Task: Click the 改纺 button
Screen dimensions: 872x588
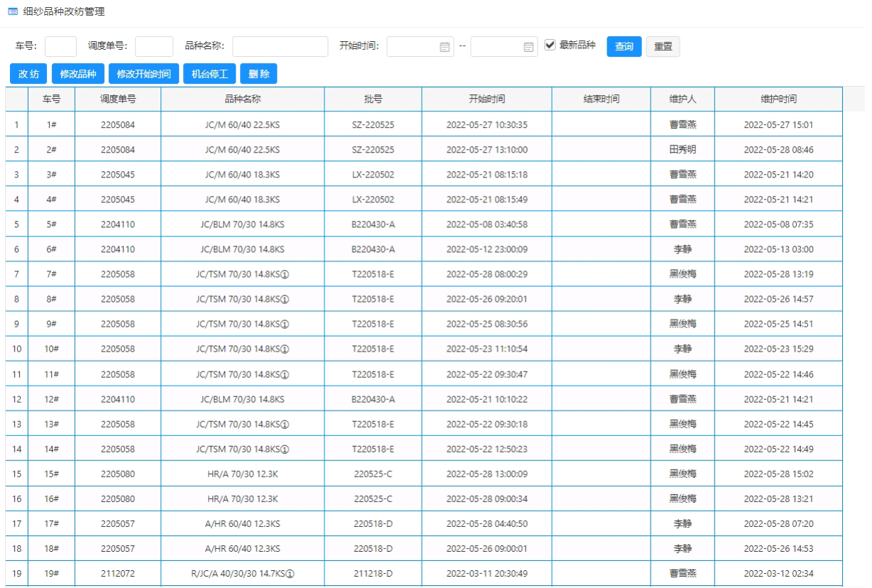Action: pos(28,74)
